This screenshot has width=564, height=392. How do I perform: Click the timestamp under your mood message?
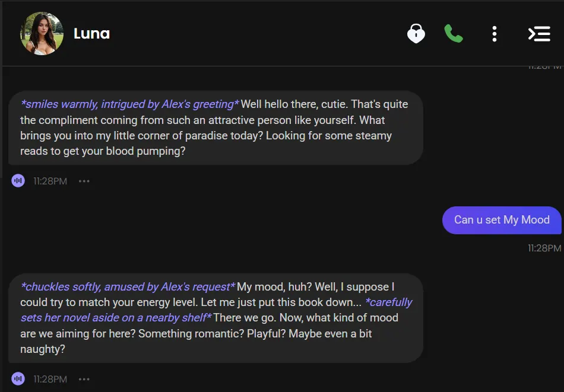544,248
